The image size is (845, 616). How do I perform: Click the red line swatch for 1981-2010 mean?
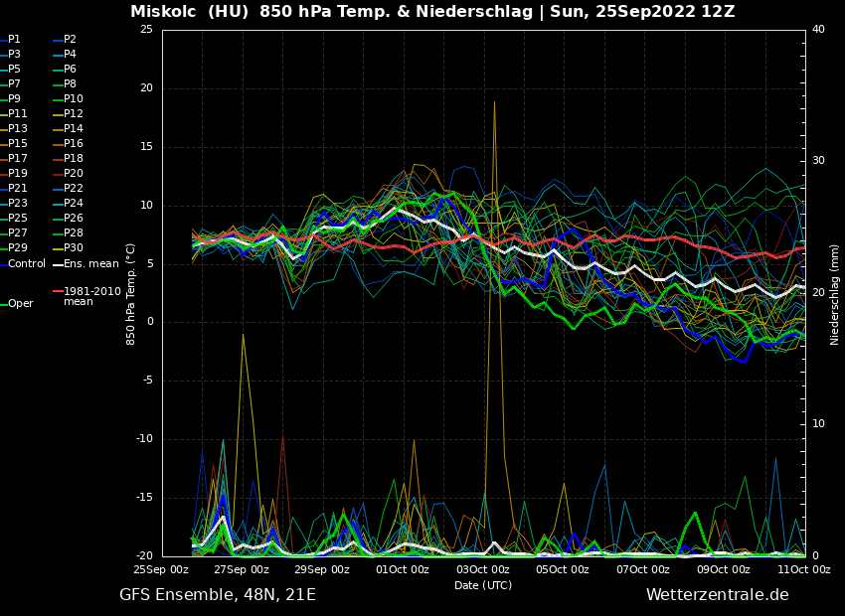click(x=58, y=292)
